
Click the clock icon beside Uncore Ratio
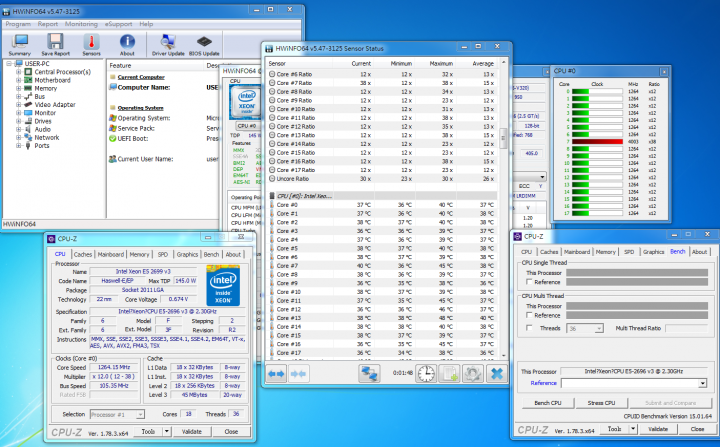272,179
